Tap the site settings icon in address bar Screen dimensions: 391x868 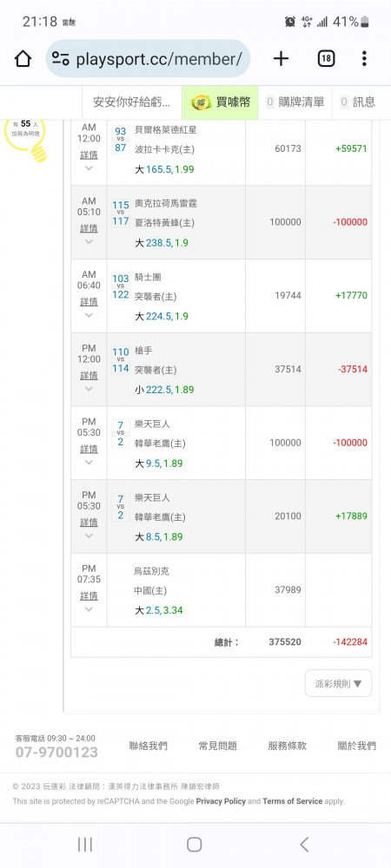coord(60,59)
